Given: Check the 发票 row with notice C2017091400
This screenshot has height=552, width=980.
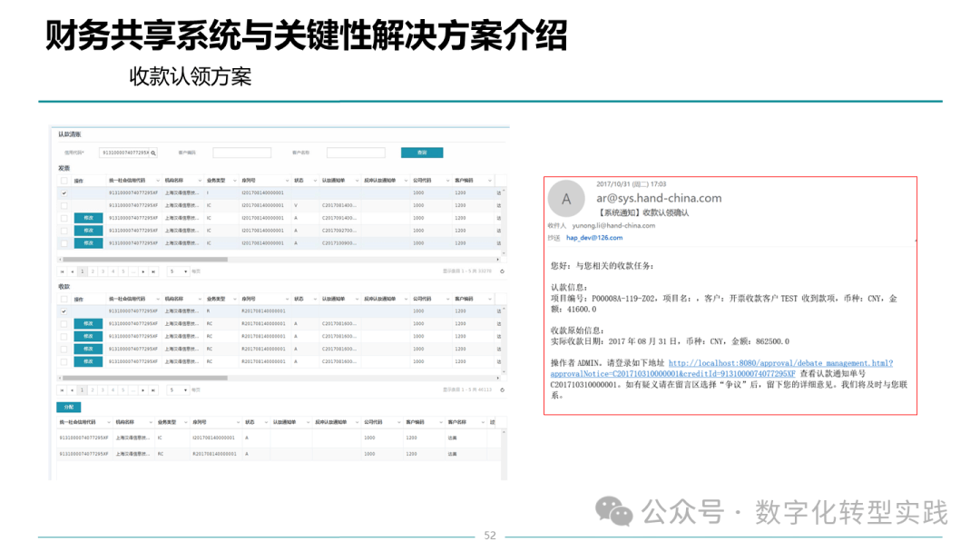Looking at the screenshot, I should click(64, 218).
